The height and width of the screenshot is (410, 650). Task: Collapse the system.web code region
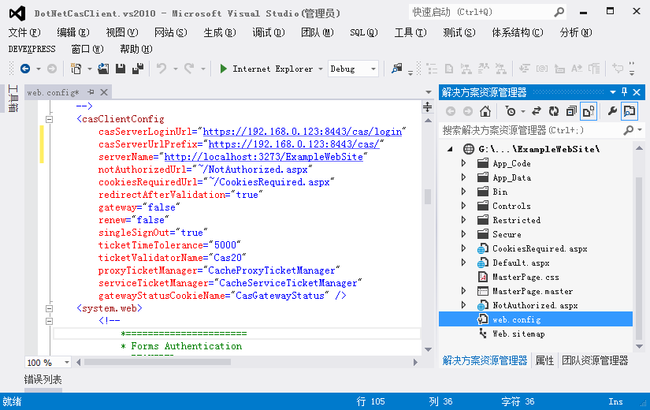click(x=49, y=308)
